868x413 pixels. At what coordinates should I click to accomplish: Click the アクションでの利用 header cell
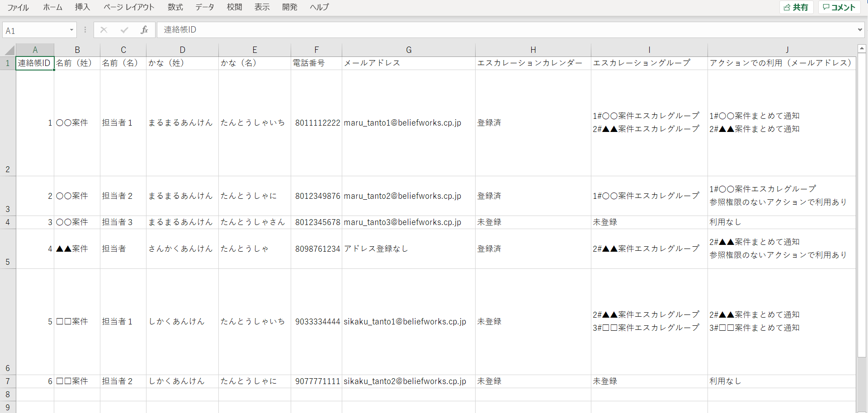click(x=782, y=63)
